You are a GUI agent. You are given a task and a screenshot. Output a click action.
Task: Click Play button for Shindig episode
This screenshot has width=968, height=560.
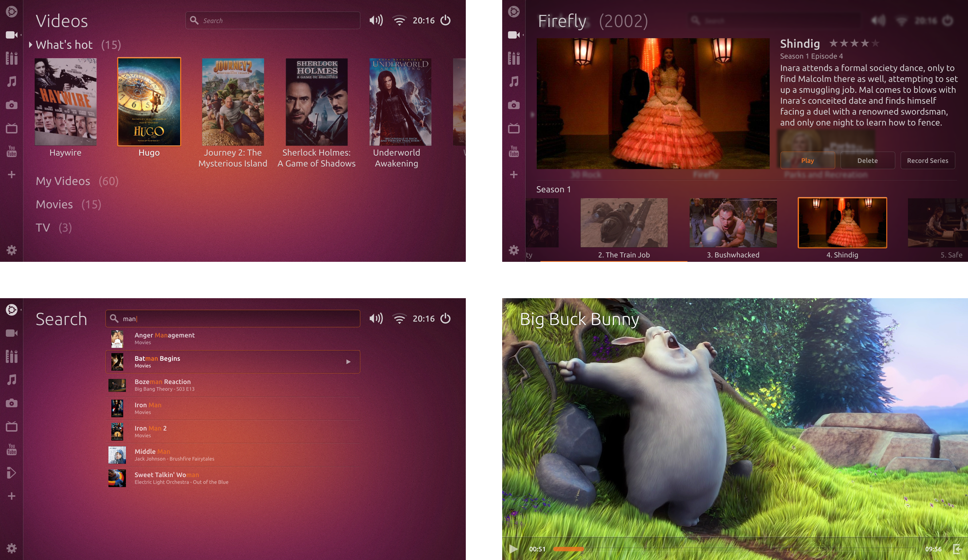(807, 160)
